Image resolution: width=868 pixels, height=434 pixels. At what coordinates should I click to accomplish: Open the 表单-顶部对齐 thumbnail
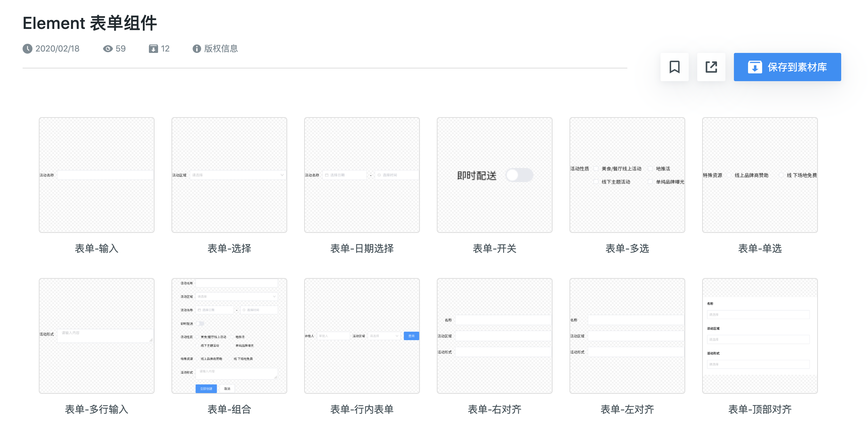[x=760, y=336]
